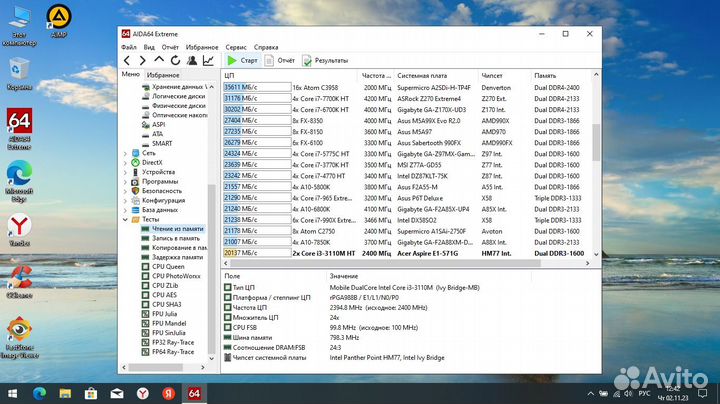720x404 pixels.
Task: Click the Чипсет column header
Action: 504,75
